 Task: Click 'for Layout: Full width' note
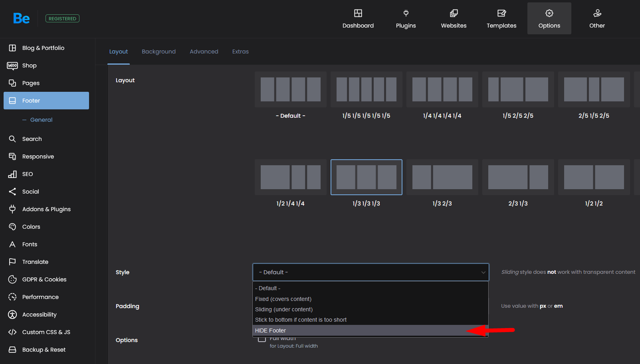(294, 346)
